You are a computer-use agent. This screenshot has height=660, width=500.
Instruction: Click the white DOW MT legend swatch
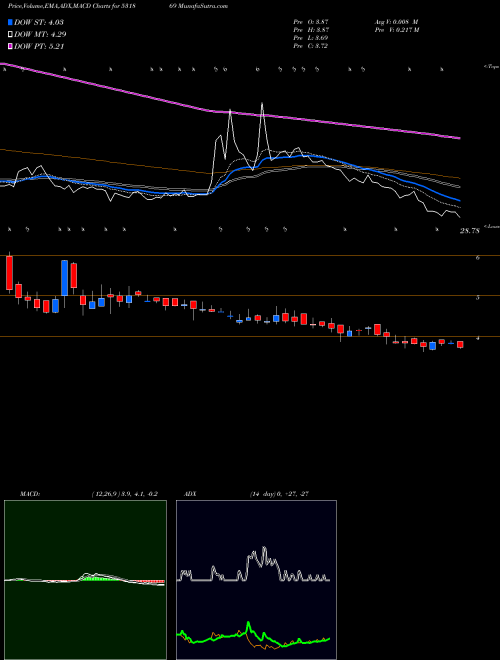11,35
